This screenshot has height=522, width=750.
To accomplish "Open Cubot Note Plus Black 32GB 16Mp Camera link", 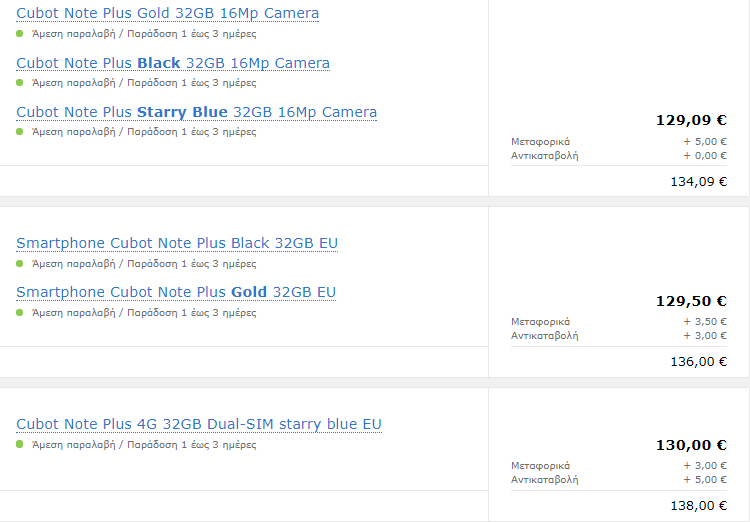I will click(172, 63).
